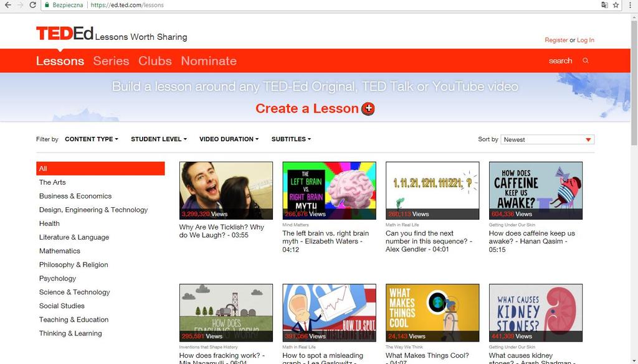Click The Way We Think label

[x=404, y=347]
